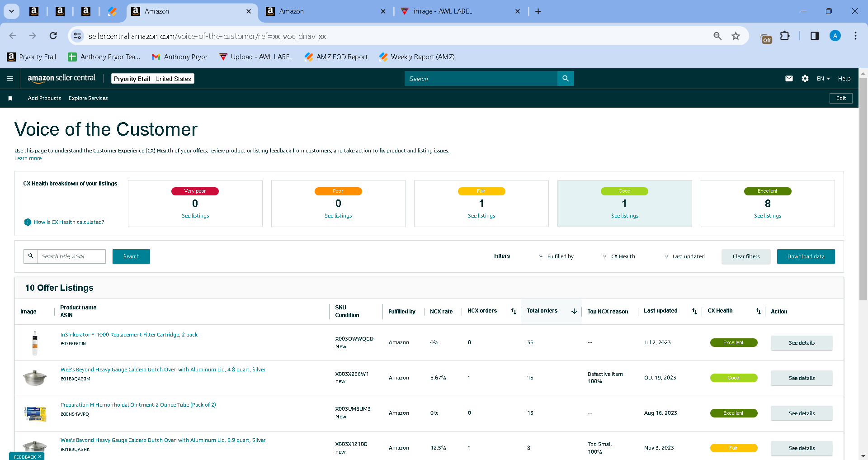The image size is (868, 460).
Task: Click the Amazon Seller Central logo
Action: pos(61,78)
